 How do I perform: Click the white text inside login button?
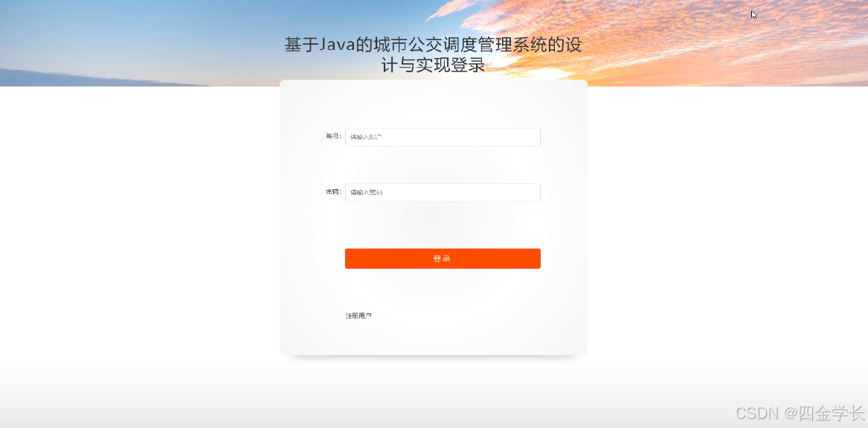pos(442,258)
